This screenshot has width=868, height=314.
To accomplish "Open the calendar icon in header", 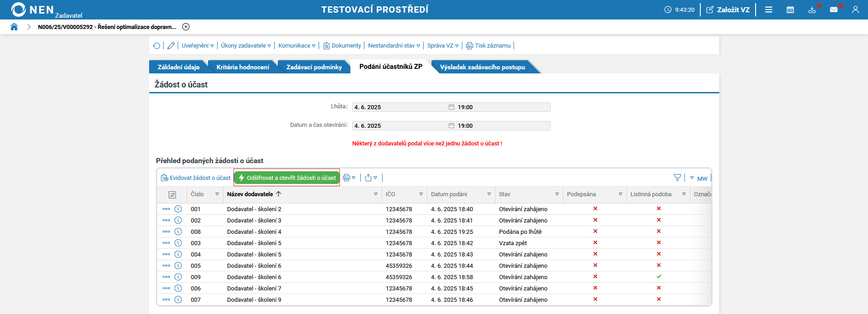I will [x=790, y=10].
